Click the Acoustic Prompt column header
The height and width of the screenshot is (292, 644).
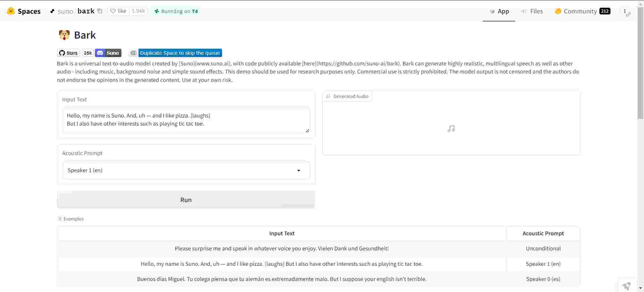coord(543,233)
